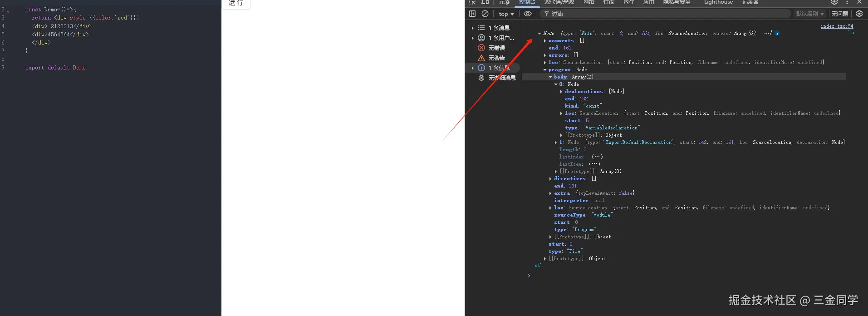Screen dimensions: 868x316
Task: Expand the errors property
Action: click(x=545, y=55)
